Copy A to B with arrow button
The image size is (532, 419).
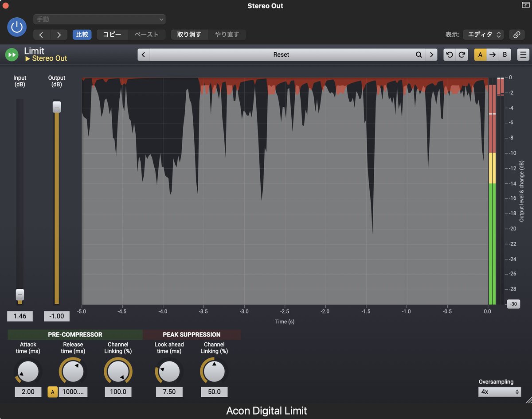[492, 54]
